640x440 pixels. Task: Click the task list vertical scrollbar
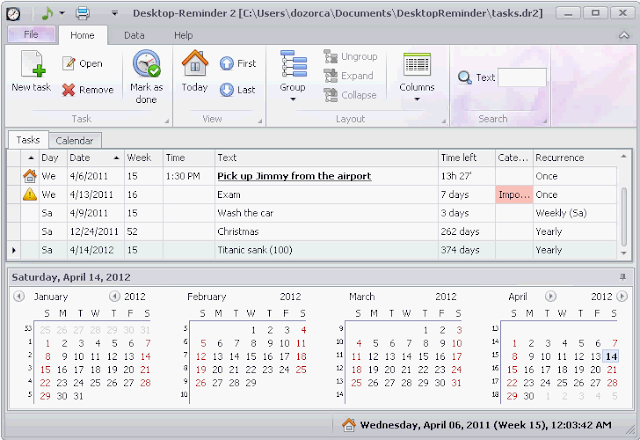[623, 216]
